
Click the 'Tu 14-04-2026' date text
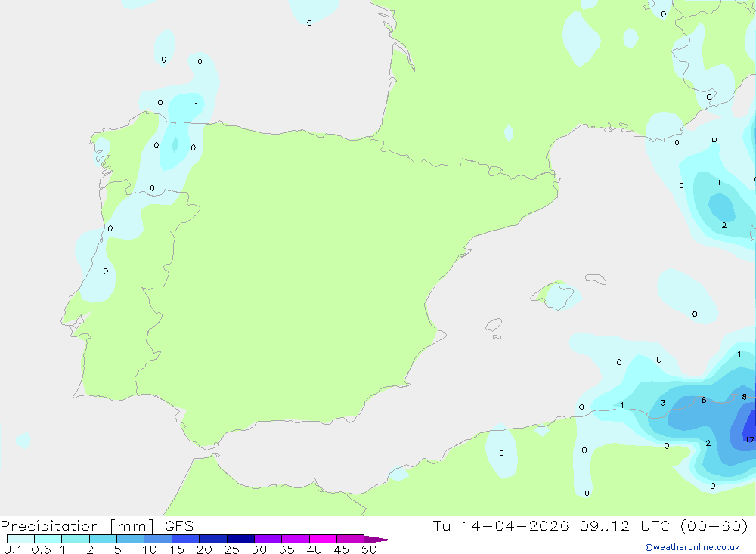coord(500,525)
